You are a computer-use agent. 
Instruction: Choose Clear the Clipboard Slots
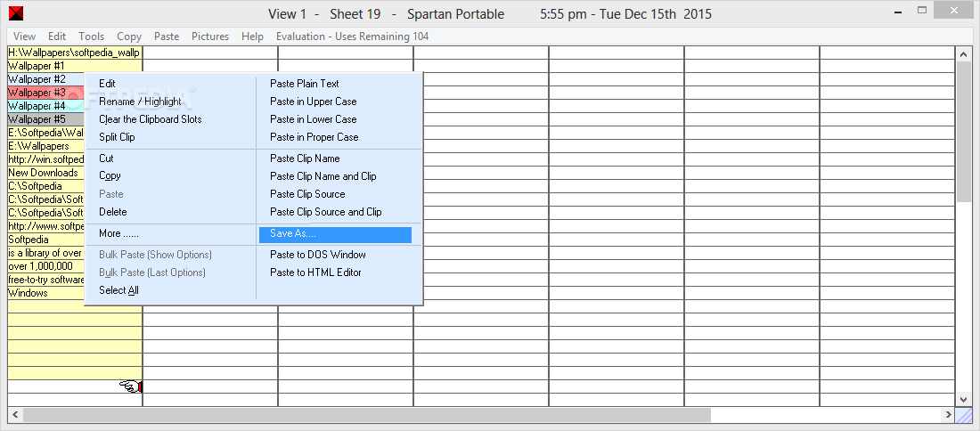pyautogui.click(x=150, y=118)
